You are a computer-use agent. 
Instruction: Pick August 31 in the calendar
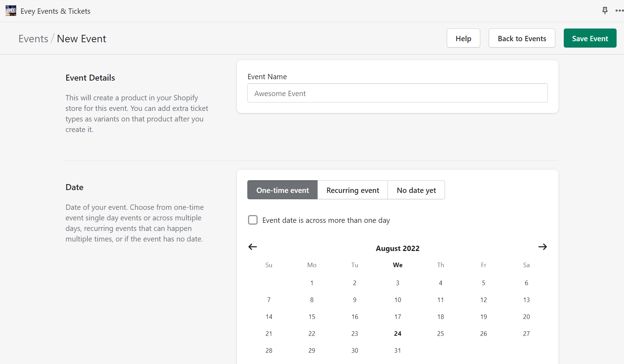coord(397,351)
